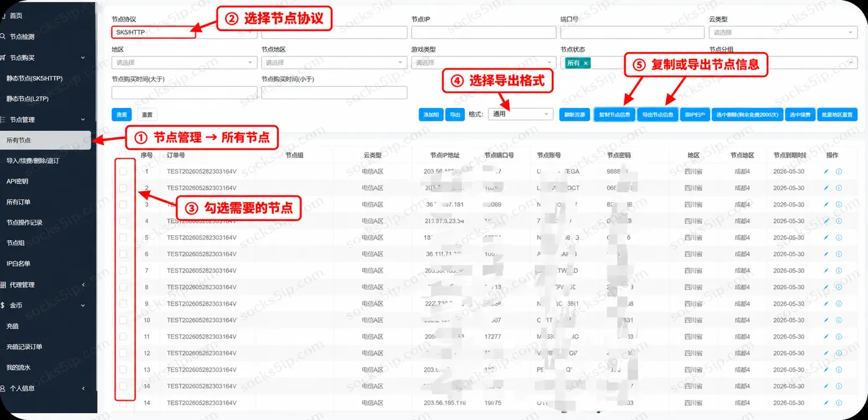The height and width of the screenshot is (420, 868).
Task: Click the edit pencil icon in row 6
Action: coord(826,254)
